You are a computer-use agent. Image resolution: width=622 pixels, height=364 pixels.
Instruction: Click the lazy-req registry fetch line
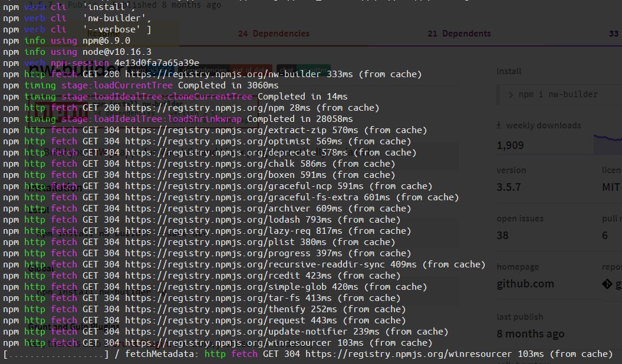[x=207, y=230]
